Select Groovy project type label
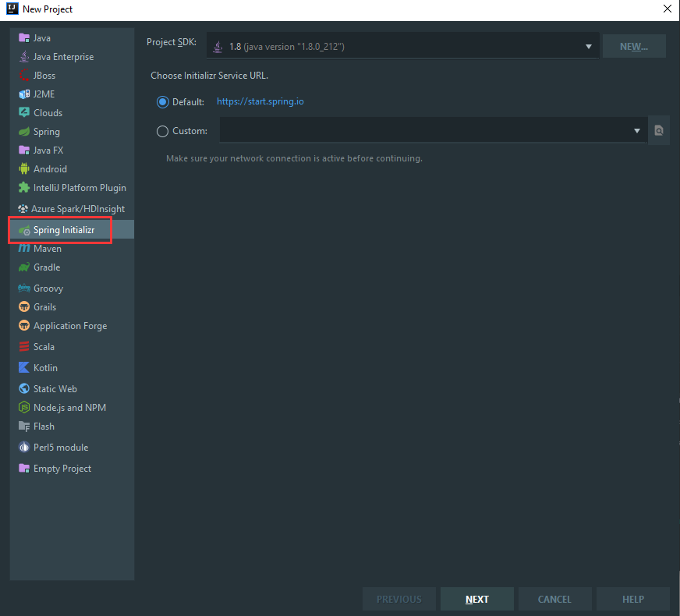Viewport: 680px width, 616px height. pos(48,289)
